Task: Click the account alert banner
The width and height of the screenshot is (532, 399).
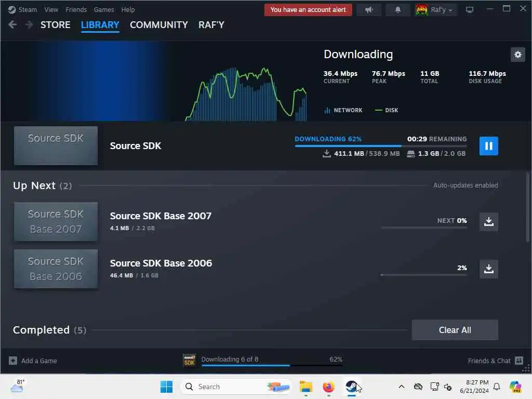Action: [308, 10]
